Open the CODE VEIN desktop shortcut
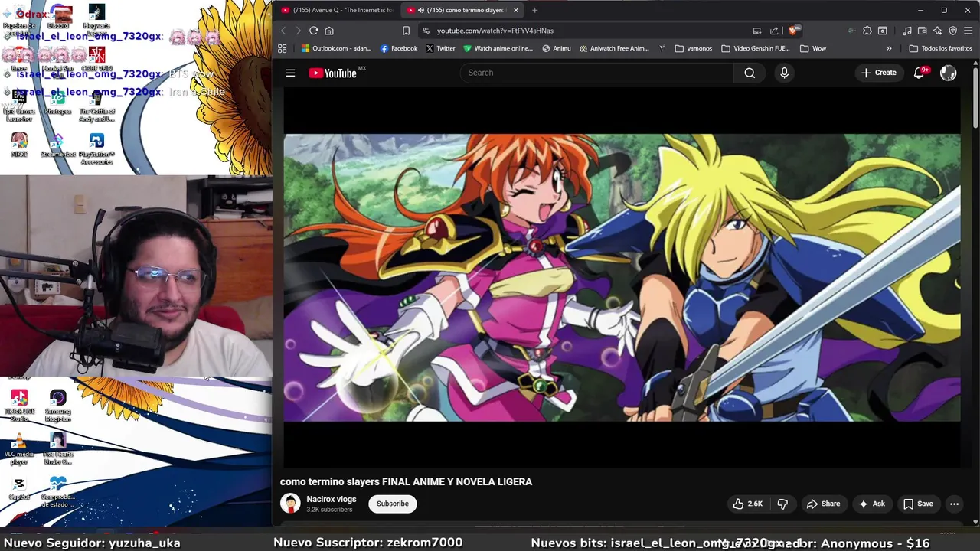 pyautogui.click(x=96, y=59)
